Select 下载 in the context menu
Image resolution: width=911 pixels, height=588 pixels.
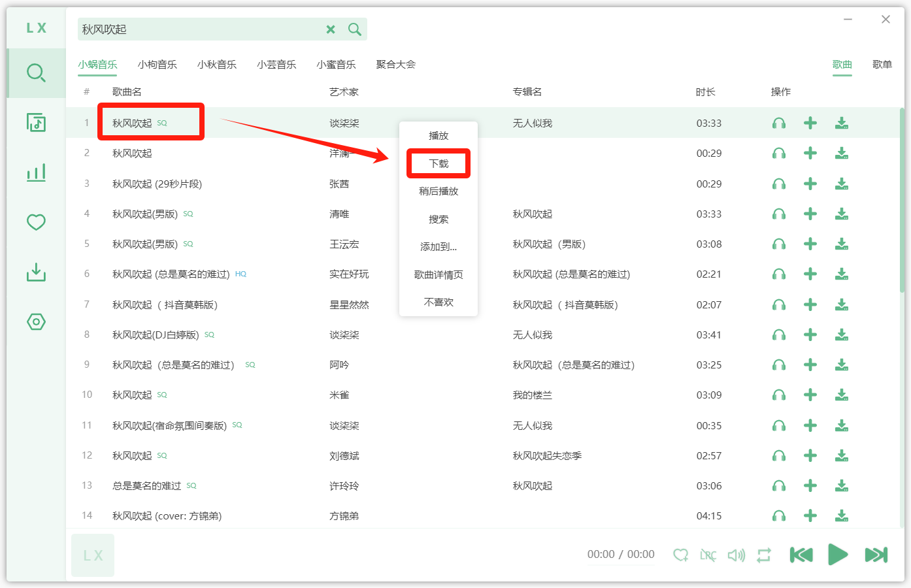(x=438, y=163)
